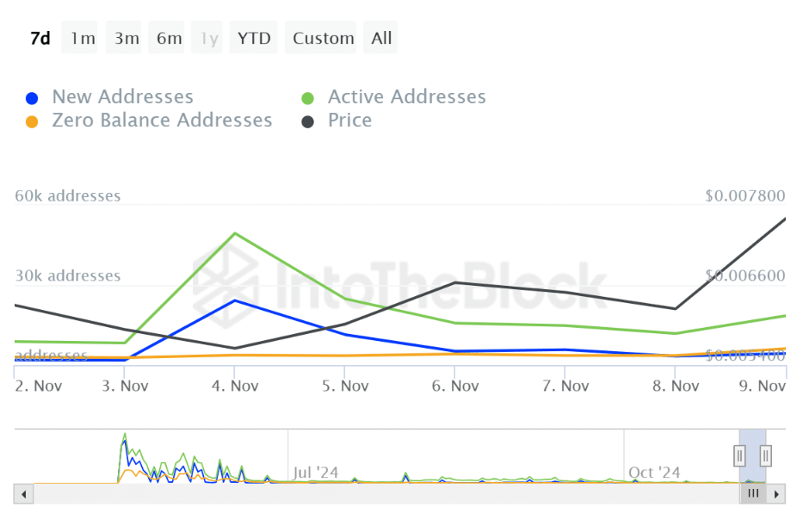Click the 4. Nov axis label
This screenshot has width=803, height=532.
(235, 386)
